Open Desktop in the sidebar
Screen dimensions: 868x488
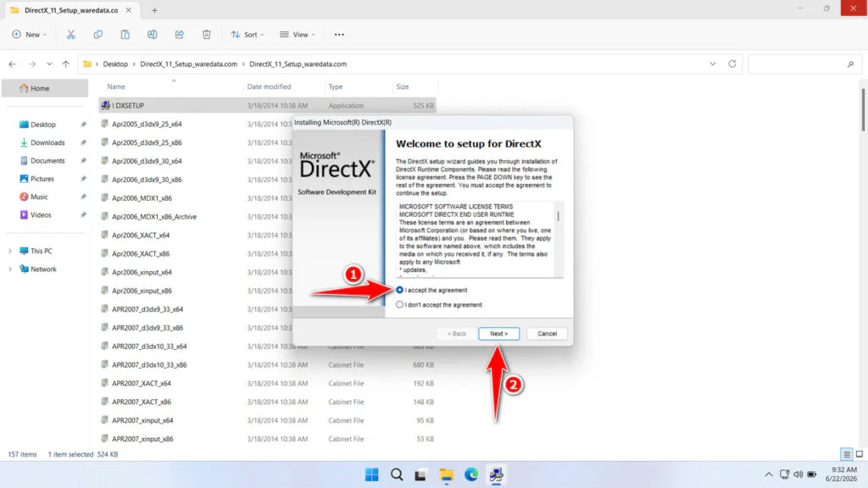pyautogui.click(x=45, y=125)
